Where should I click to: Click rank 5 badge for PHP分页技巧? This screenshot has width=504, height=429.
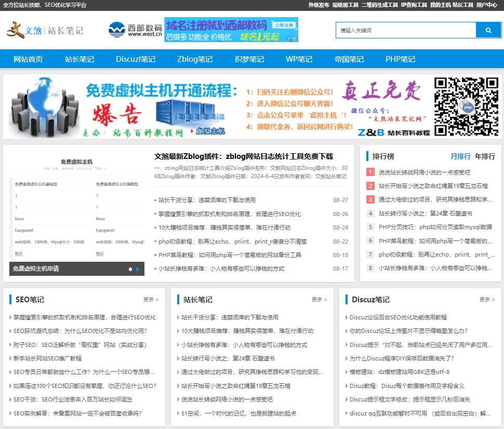click(370, 227)
